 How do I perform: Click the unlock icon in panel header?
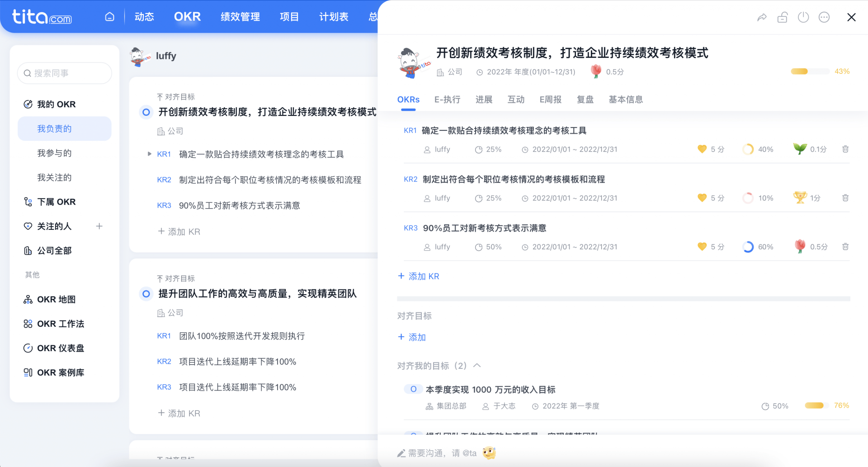(783, 17)
